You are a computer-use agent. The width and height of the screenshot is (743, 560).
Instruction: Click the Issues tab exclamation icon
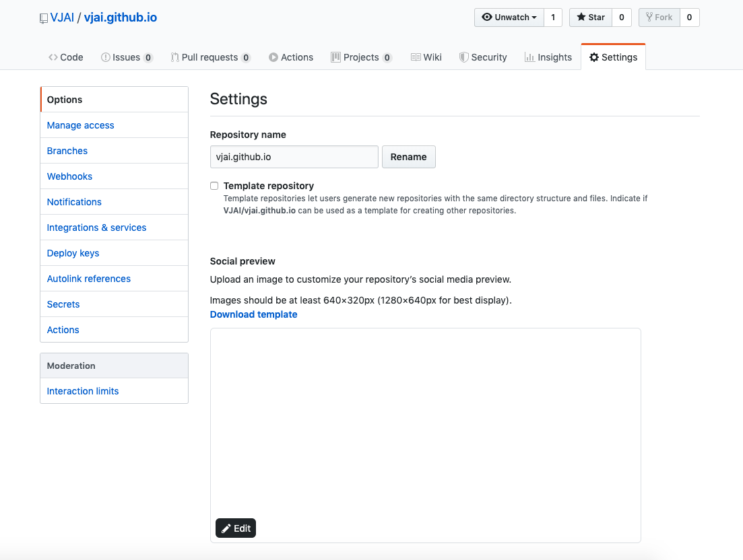click(105, 57)
